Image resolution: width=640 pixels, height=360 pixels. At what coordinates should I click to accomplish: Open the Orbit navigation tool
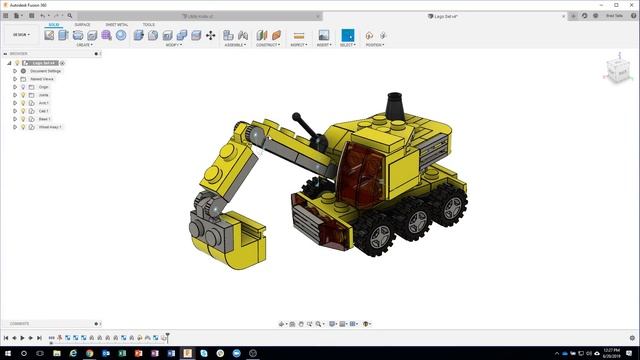coord(281,324)
